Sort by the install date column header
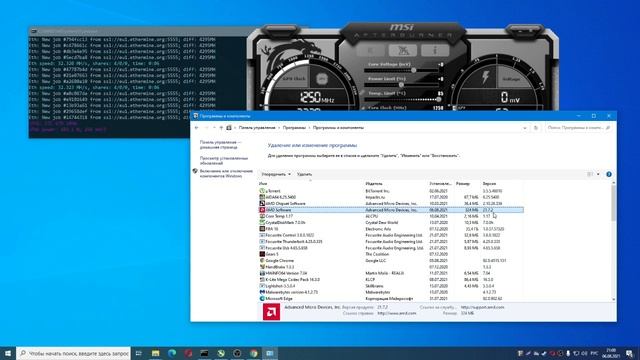The image size is (640, 360). point(441,184)
